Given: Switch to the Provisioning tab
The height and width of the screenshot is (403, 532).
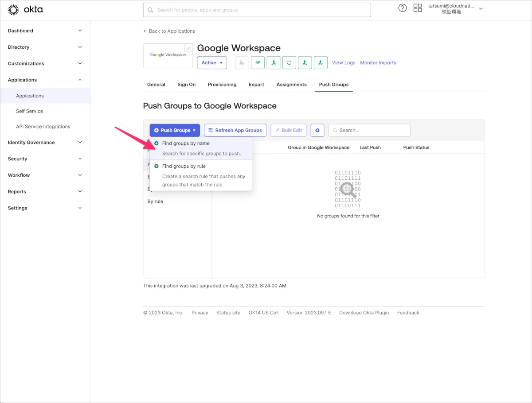Looking at the screenshot, I should coord(222,85).
